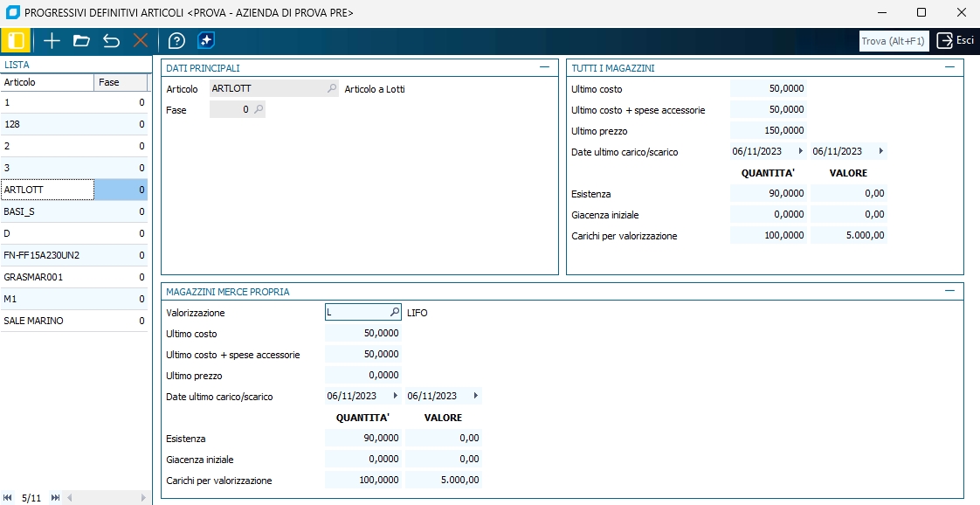
Task: Click the blue sparkle assistant icon
Action: [x=206, y=41]
